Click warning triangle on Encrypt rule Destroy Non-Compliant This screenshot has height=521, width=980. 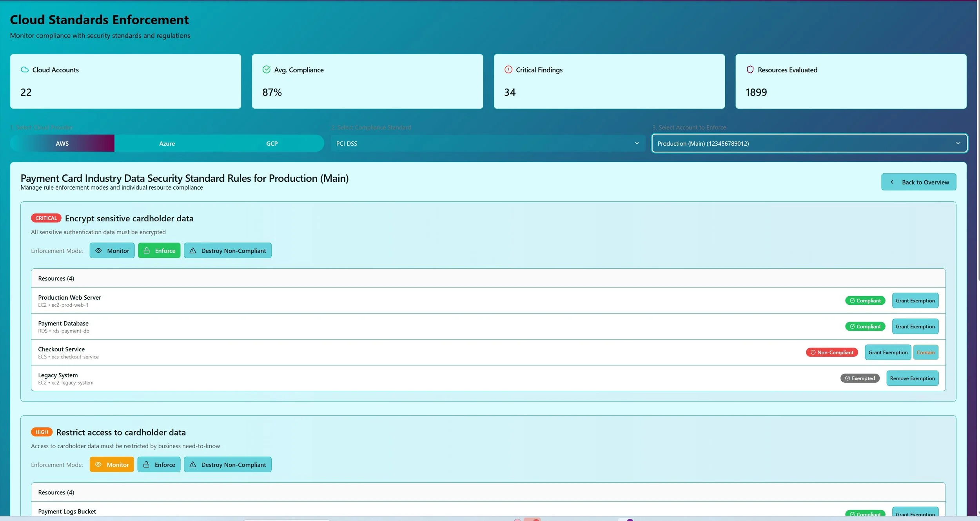tap(193, 251)
